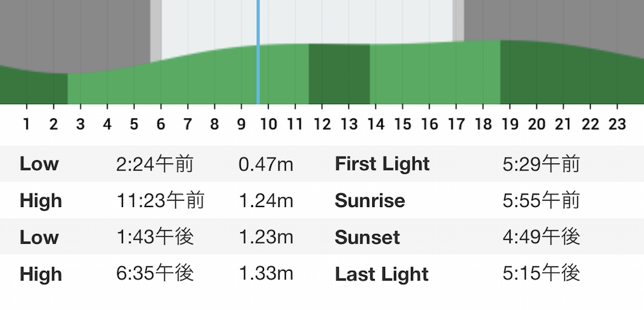Select hour 19 on the time axis
This screenshot has width=644, height=310.
[x=509, y=124]
